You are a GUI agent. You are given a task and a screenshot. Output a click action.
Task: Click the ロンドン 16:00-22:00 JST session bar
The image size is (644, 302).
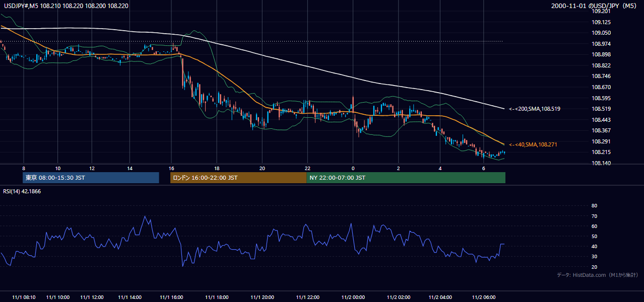[238, 178]
